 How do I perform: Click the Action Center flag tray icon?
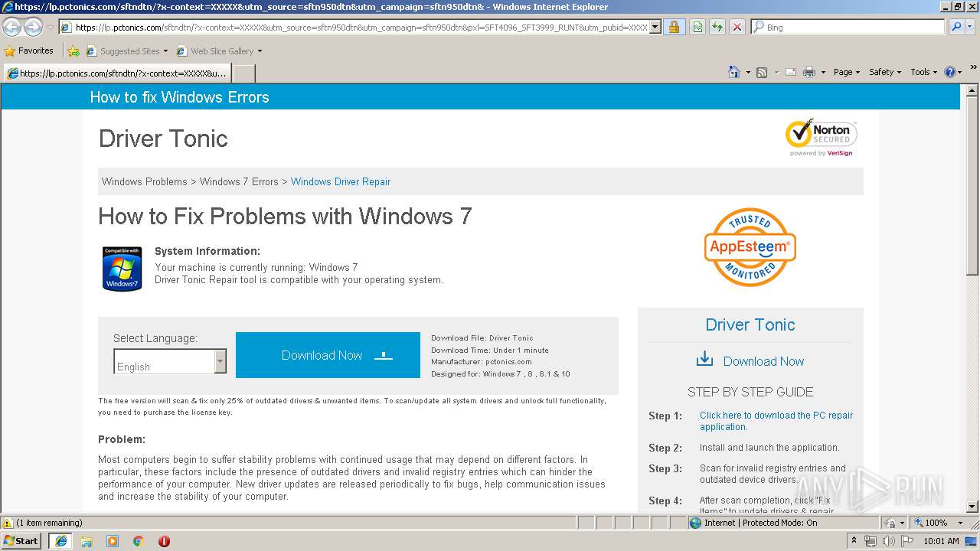(x=907, y=541)
